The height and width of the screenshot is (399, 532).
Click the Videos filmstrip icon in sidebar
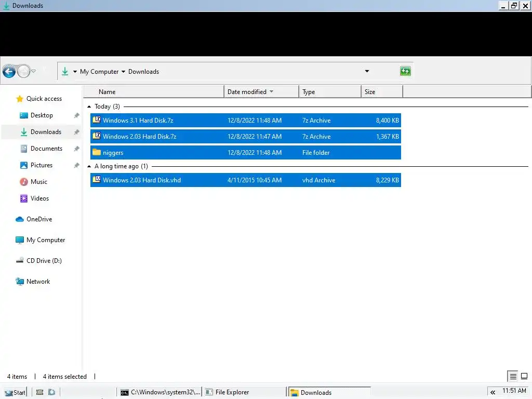tap(24, 198)
